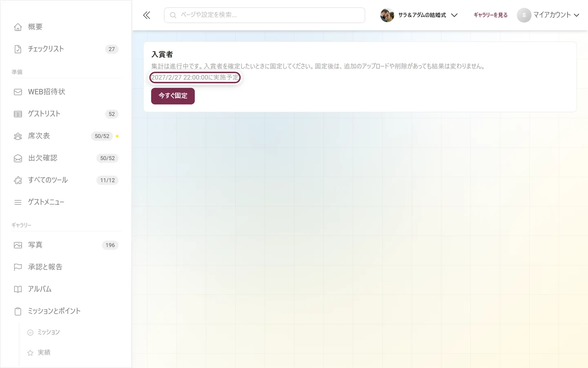
Task: Open the サラ&アダムの結婚式 event dropdown
Action: (x=419, y=15)
